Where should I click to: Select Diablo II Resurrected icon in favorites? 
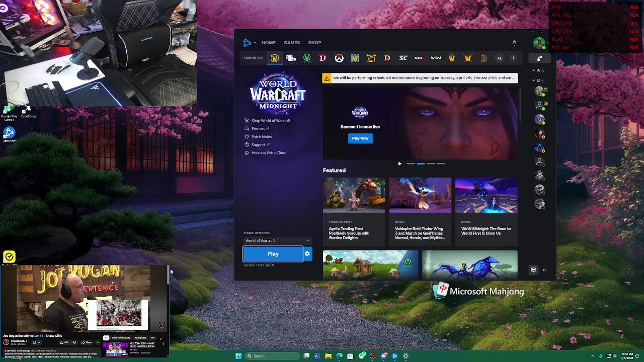tap(371, 58)
